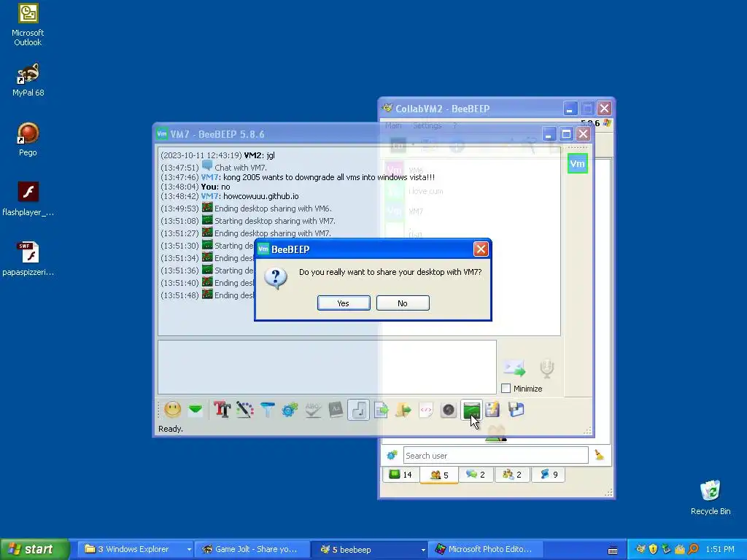Open the emoticon picker in chat toolbar

pos(172,410)
